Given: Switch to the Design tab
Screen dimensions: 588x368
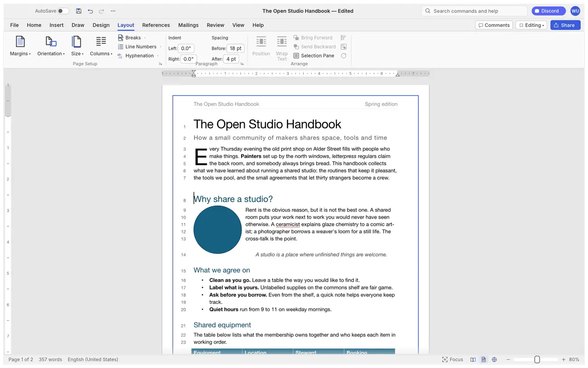Looking at the screenshot, I should point(101,25).
